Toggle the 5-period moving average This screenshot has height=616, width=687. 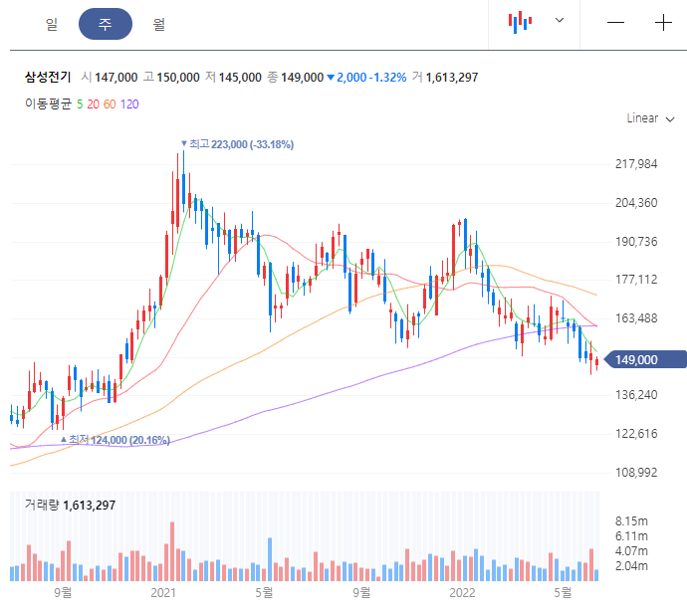pyautogui.click(x=80, y=104)
